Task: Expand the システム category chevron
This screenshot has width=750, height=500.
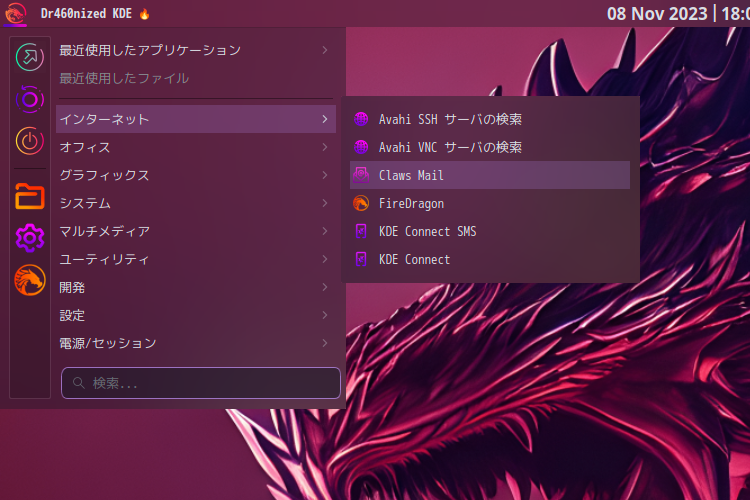Action: pyautogui.click(x=325, y=203)
